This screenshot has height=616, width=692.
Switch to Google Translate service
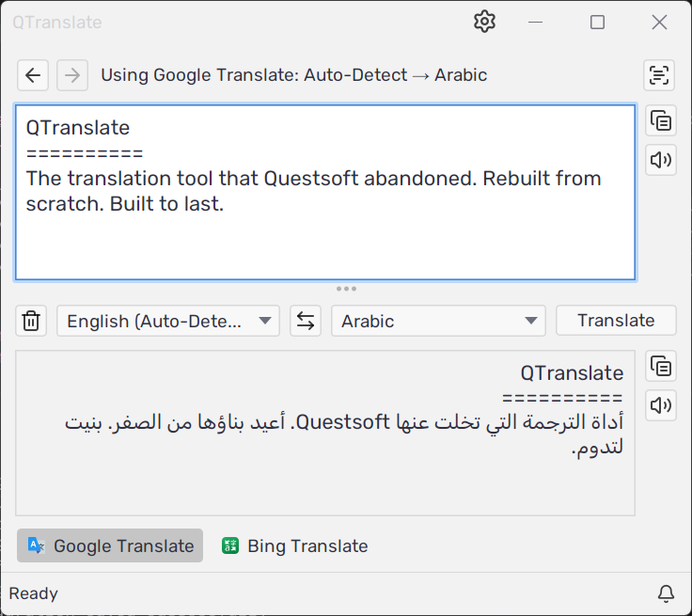coord(110,545)
